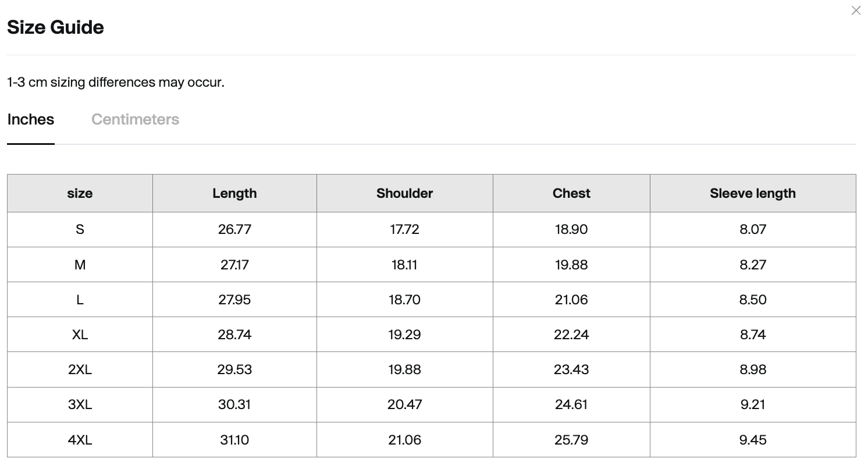Click the sizing differences note text
The height and width of the screenshot is (469, 868).
pyautogui.click(x=116, y=82)
